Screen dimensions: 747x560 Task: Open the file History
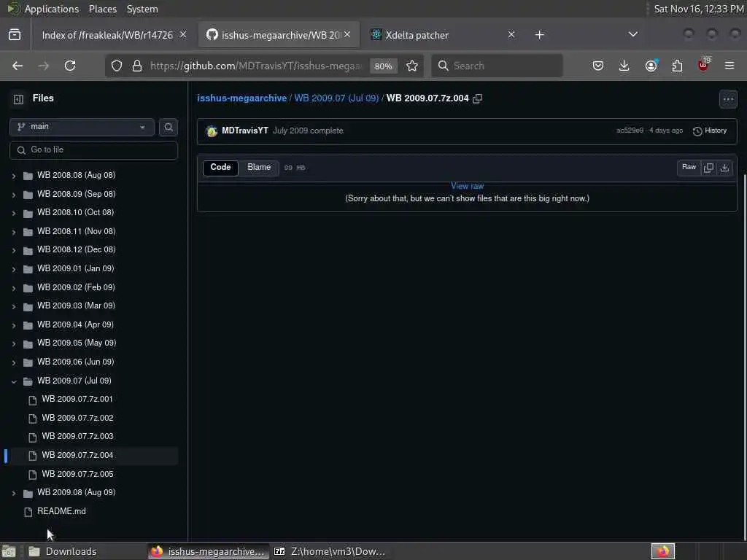[x=709, y=131]
